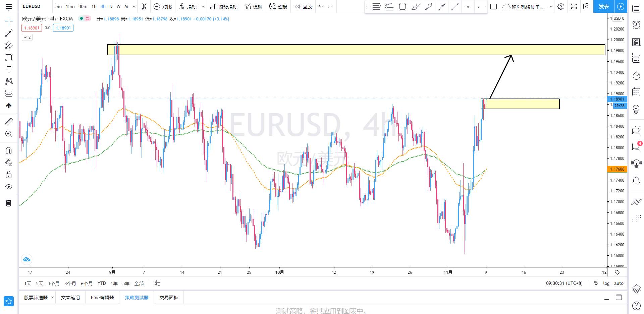Open the main hamburger menu
644x314 pixels.
(x=9, y=6)
